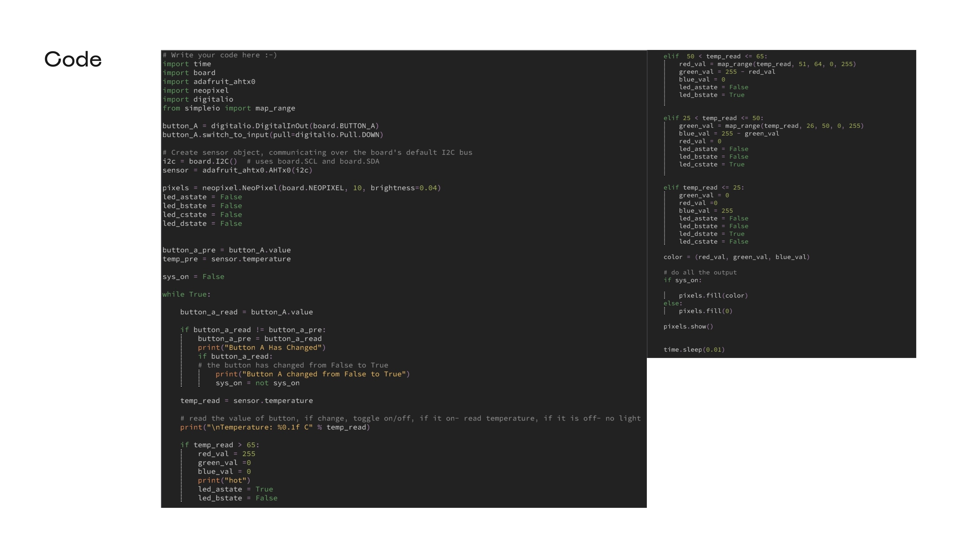Screen dimensions: 980x551
Task: Click the "sensor = adafruit_ahtx0.AHTx0(i2c)" line
Action: (x=237, y=170)
